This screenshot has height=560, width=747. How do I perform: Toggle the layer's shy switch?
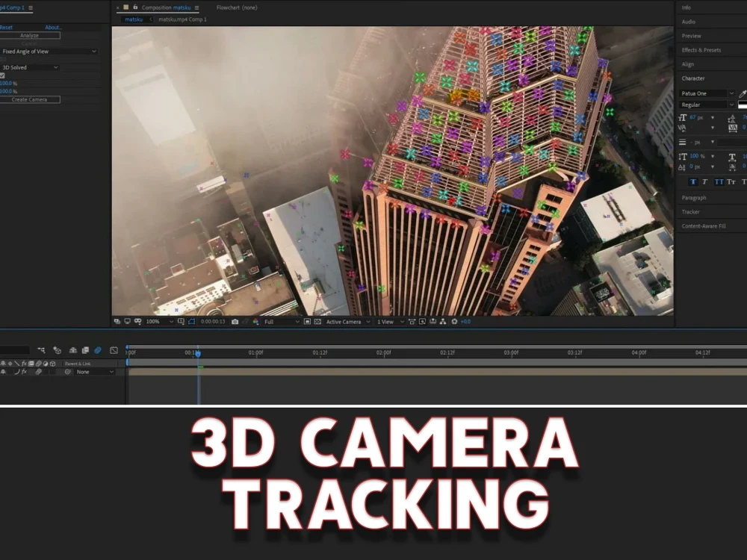point(3,372)
